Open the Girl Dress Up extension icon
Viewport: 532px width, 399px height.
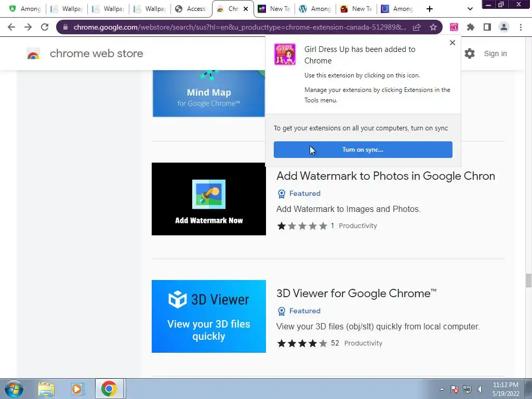[454, 27]
